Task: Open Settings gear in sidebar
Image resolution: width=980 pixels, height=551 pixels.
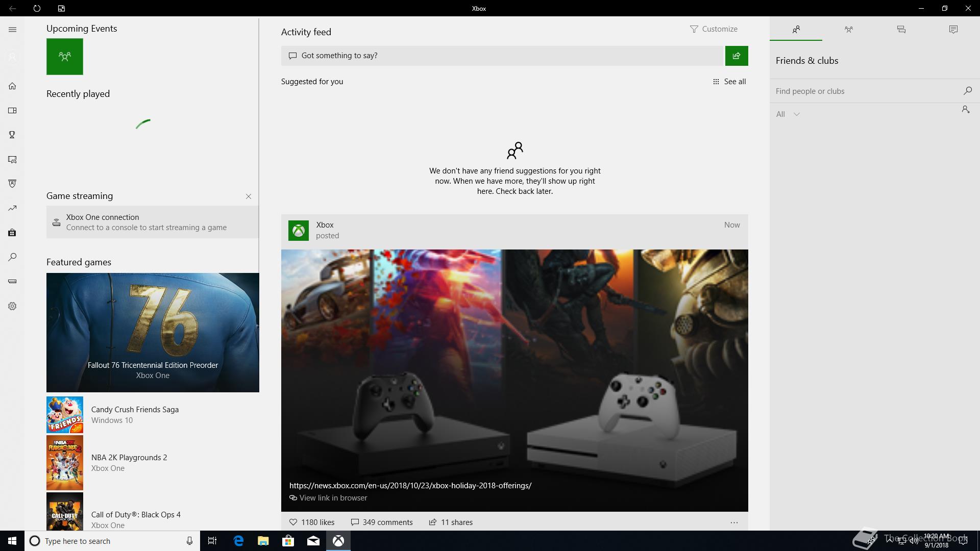Action: tap(12, 306)
